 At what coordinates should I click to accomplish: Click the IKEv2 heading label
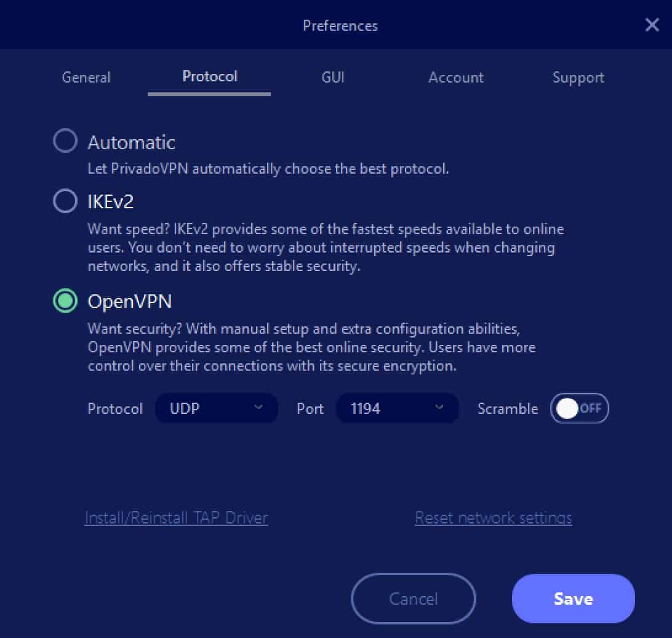tap(111, 201)
